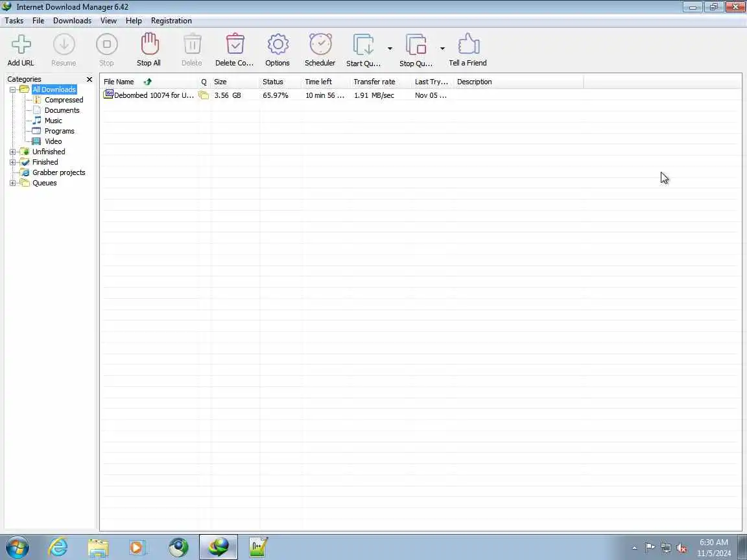This screenshot has height=560, width=747.
Task: Select the Finished category
Action: click(45, 163)
